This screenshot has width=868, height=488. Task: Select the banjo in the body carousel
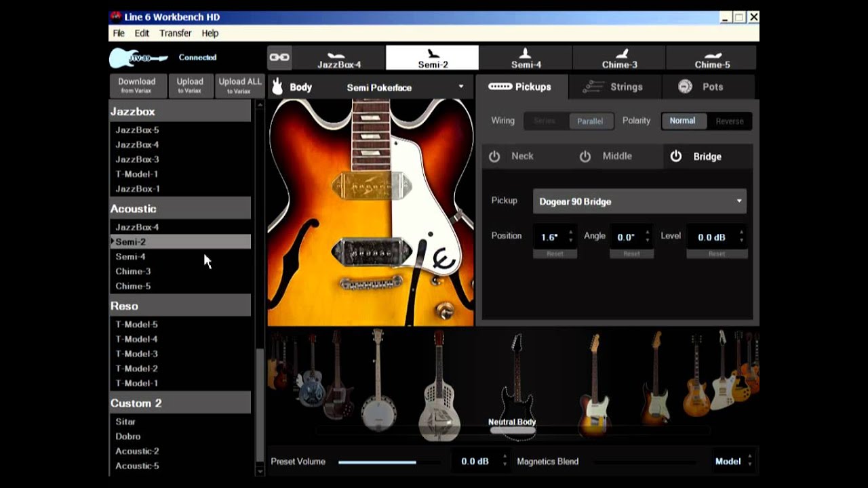tap(378, 380)
